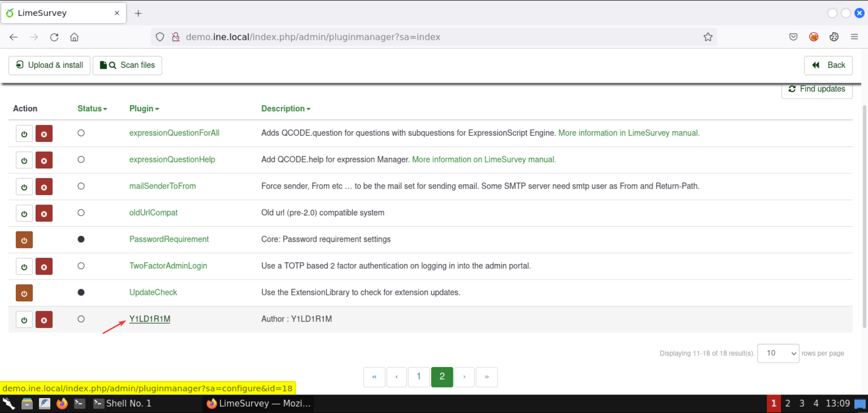Reload the page with browser refresh icon
868x413 pixels.
54,37
